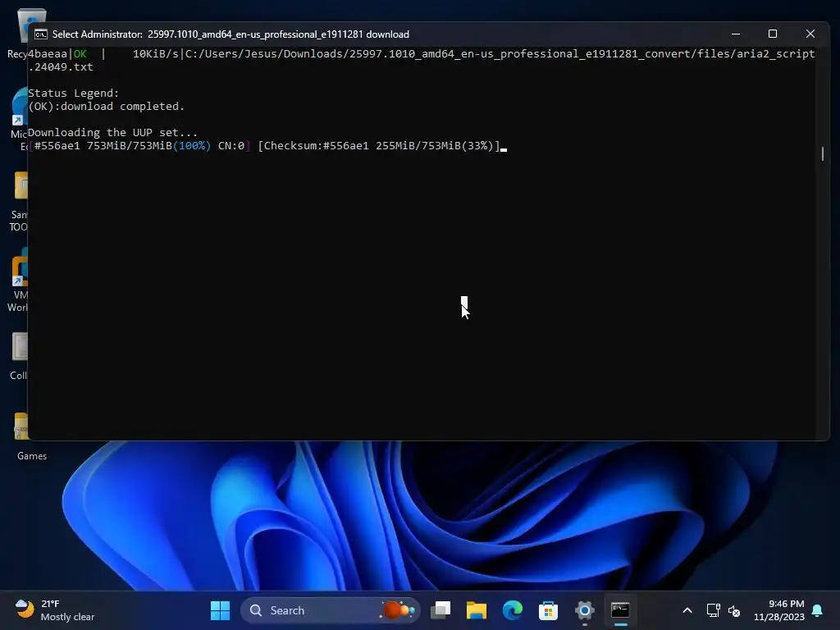Select the Command Prompt taskbar icon

click(620, 610)
